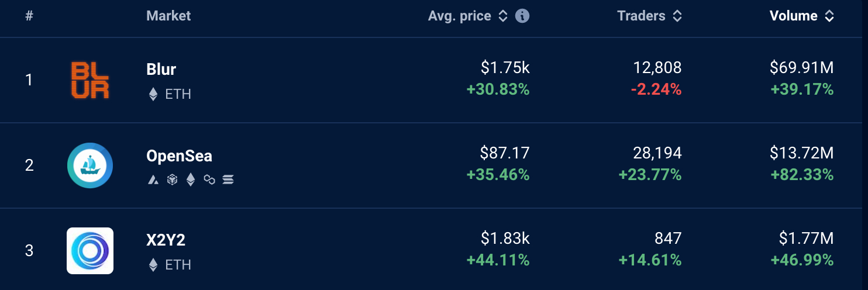Screen dimensions: 868x290
Task: Click Blur's $69.91M volume value
Action: (802, 68)
